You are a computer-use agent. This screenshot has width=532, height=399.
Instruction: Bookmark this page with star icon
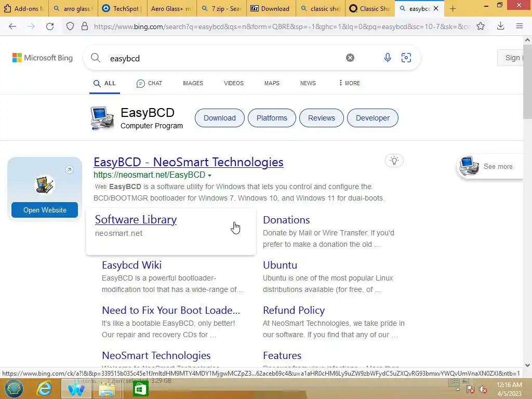tap(481, 26)
